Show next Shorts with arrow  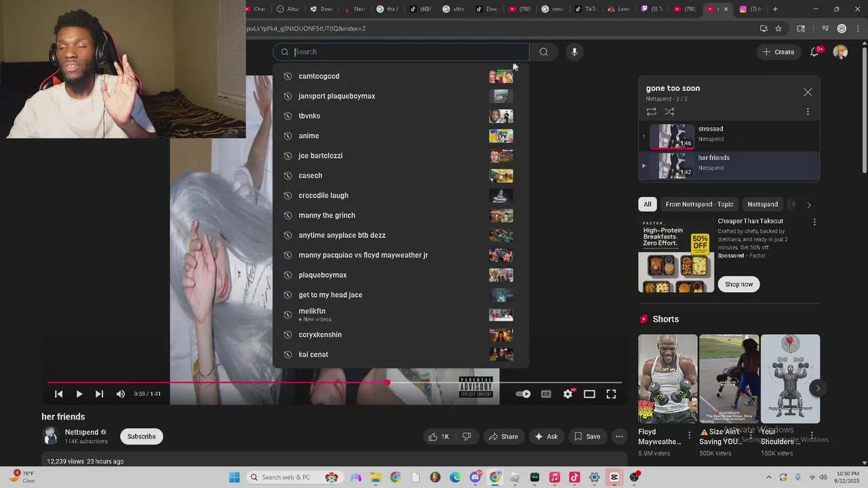(x=818, y=388)
